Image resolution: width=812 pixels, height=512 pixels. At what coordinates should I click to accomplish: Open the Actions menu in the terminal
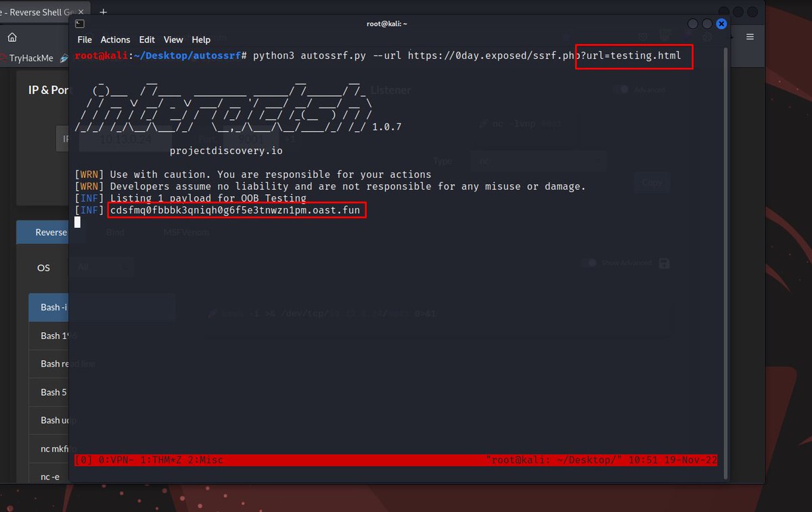[x=115, y=40]
